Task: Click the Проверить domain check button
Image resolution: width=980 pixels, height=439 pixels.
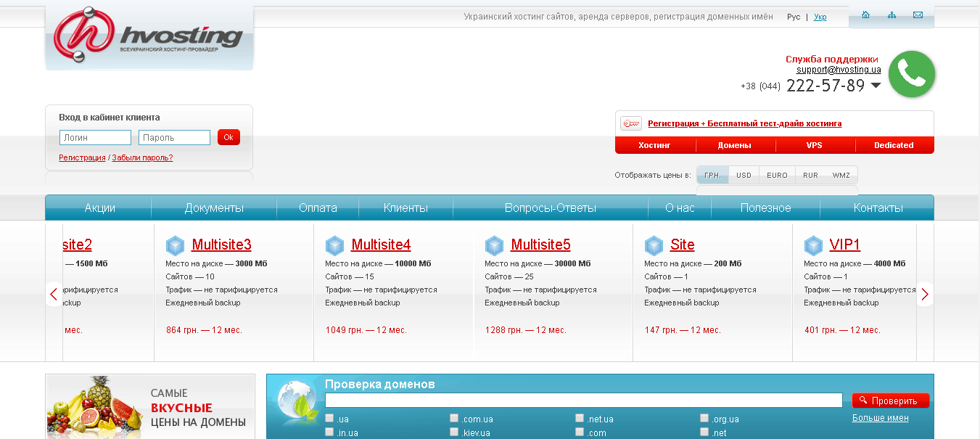Action: coord(891,401)
